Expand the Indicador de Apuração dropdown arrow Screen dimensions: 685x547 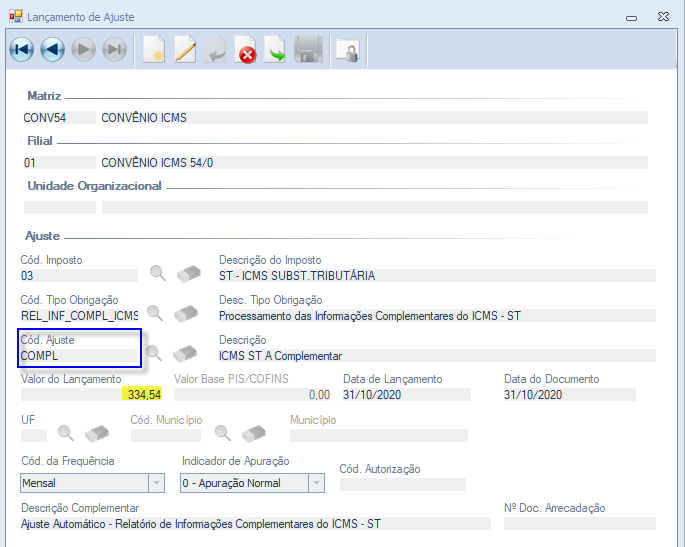(x=316, y=483)
